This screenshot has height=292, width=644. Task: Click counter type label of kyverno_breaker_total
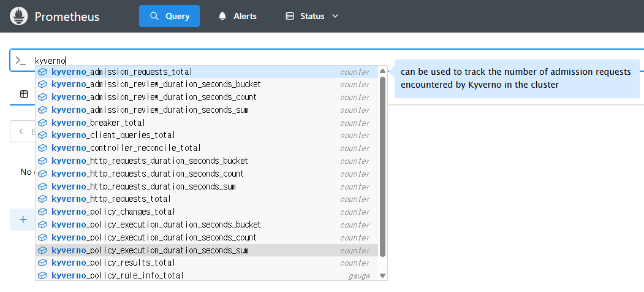355,123
